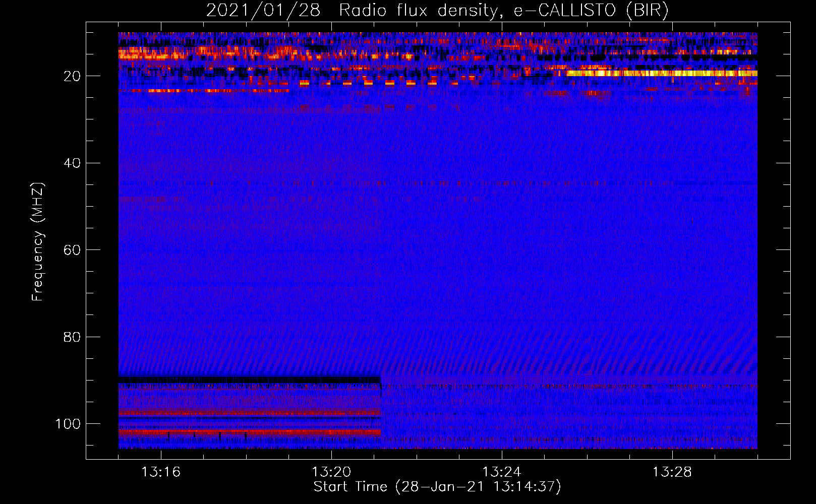Select the 'Frequency (MHZ)' axis label
Image resolution: width=816 pixels, height=504 pixels.
tap(38, 241)
